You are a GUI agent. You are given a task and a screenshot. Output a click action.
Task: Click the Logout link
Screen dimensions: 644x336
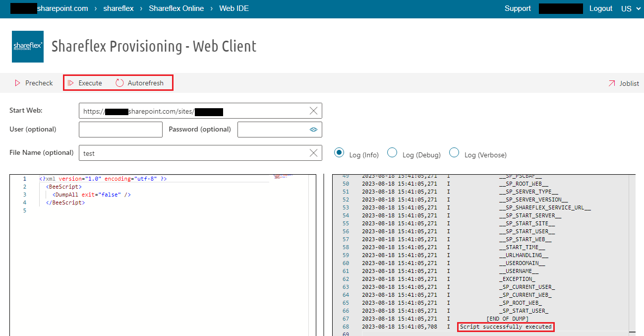601,8
